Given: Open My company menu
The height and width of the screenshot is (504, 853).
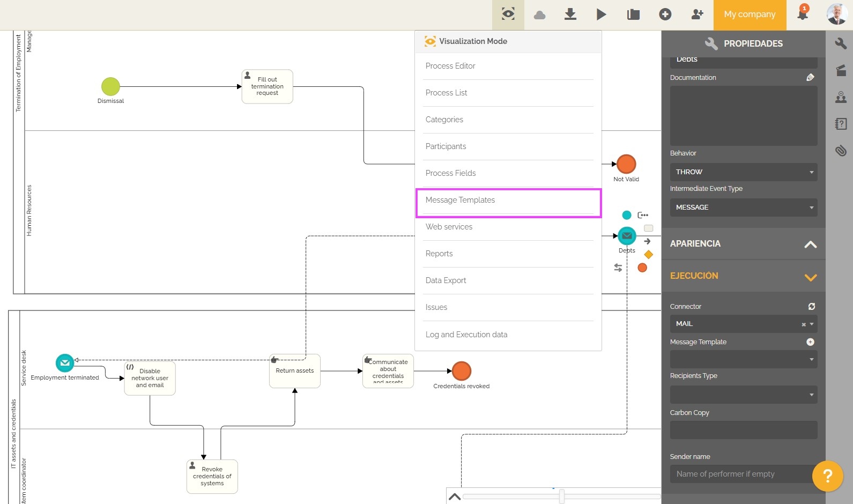Looking at the screenshot, I should (750, 14).
